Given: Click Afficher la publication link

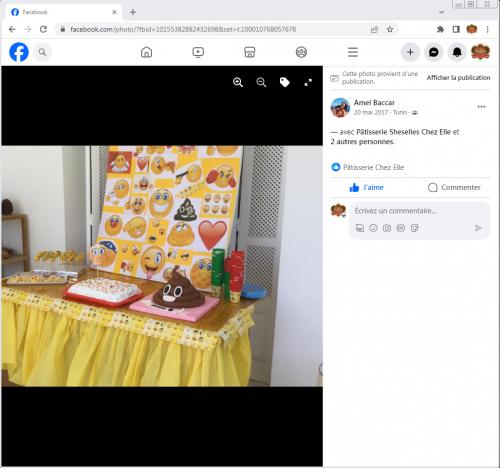Looking at the screenshot, I should [458, 78].
